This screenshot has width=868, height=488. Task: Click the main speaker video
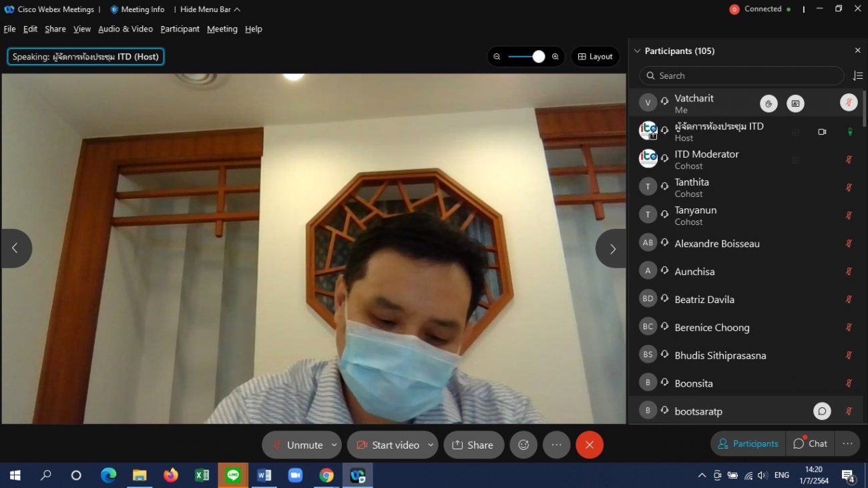coord(314,248)
